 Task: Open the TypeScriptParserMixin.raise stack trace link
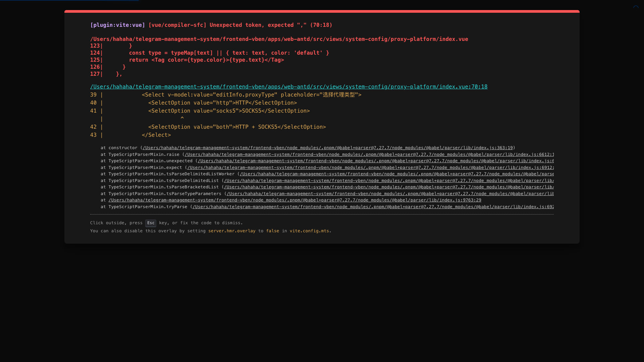point(369,155)
